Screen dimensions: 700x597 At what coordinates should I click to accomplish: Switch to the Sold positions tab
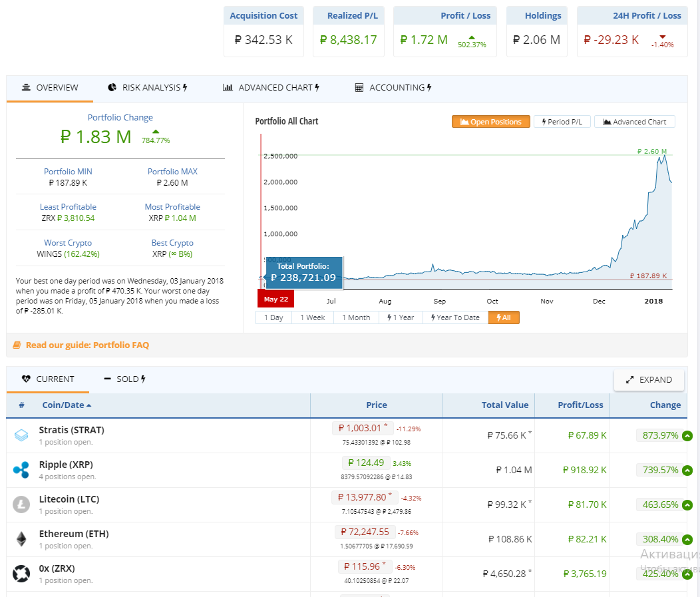(x=124, y=379)
